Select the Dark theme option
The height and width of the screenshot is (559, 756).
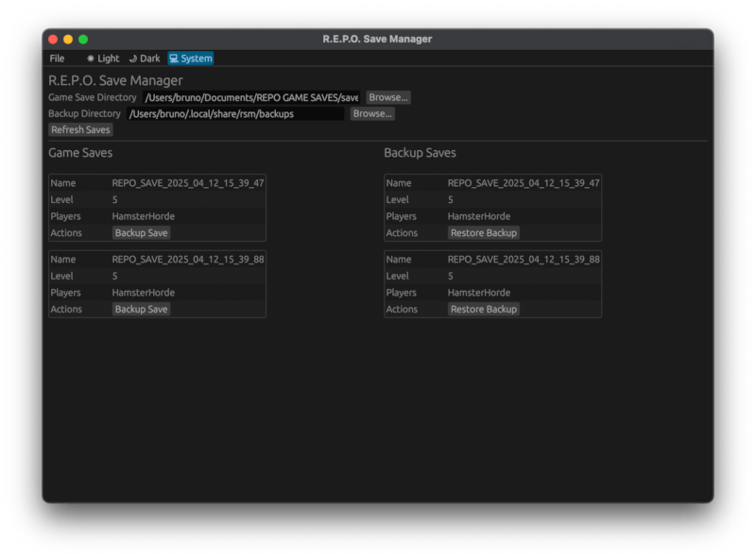click(x=145, y=59)
